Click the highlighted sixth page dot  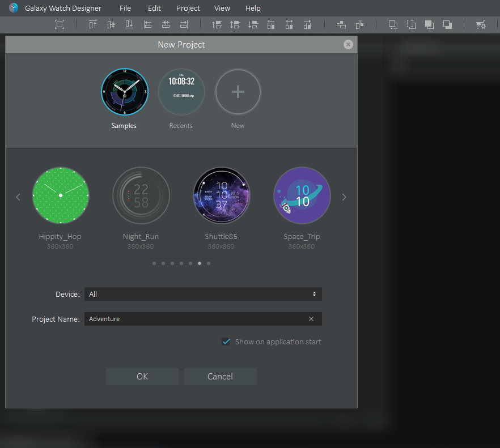200,263
